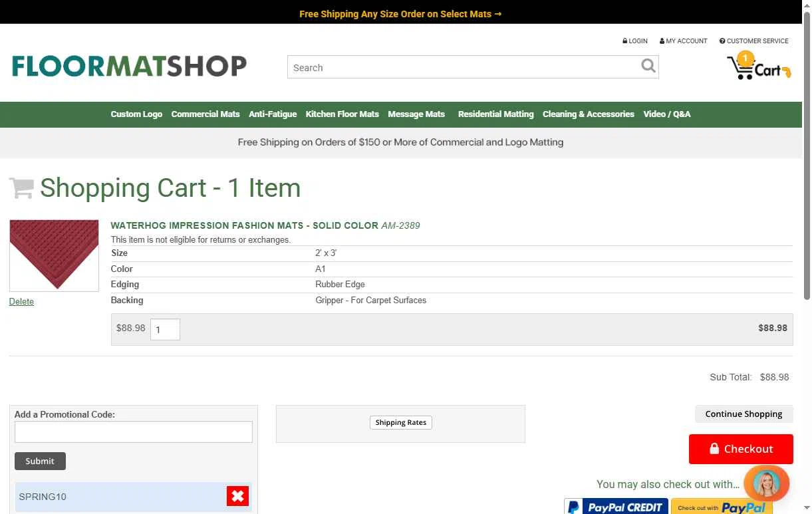Open Commercial Mats menu
The width and height of the screenshot is (812, 514).
click(205, 114)
